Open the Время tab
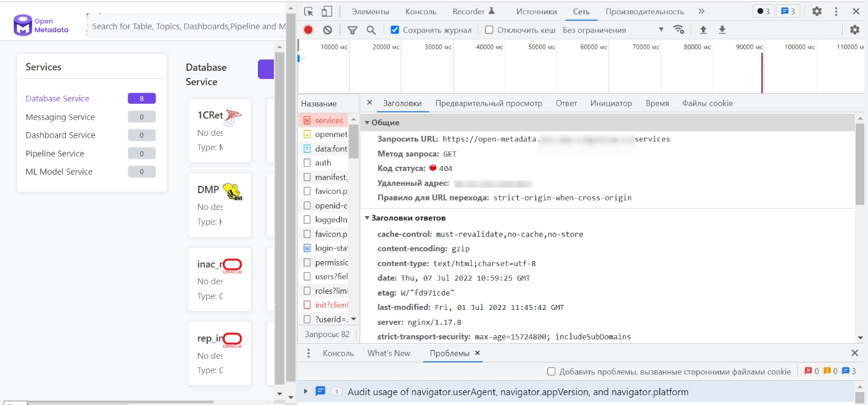This screenshot has height=405, width=868. click(657, 103)
